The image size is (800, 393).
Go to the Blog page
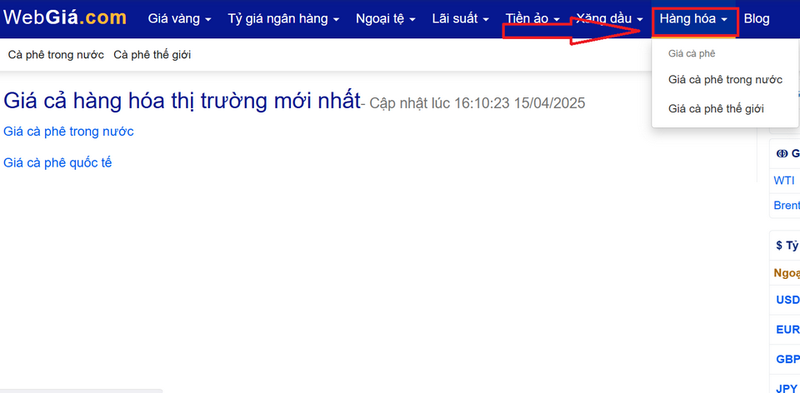tap(757, 19)
